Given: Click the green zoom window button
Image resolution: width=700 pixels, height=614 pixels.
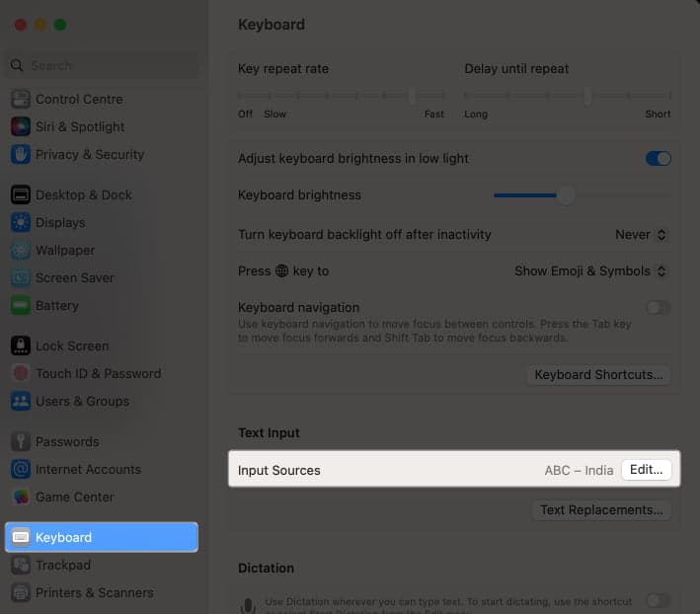Looking at the screenshot, I should click(60, 25).
